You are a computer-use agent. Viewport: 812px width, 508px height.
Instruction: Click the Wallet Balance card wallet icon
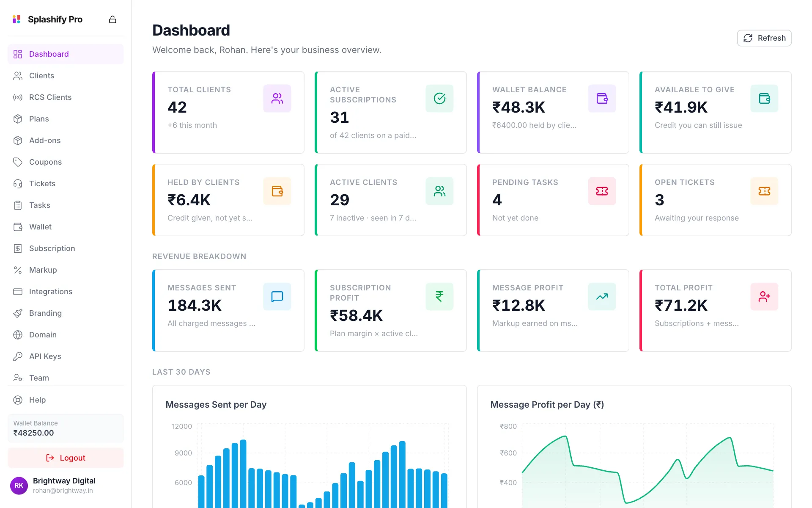602,99
